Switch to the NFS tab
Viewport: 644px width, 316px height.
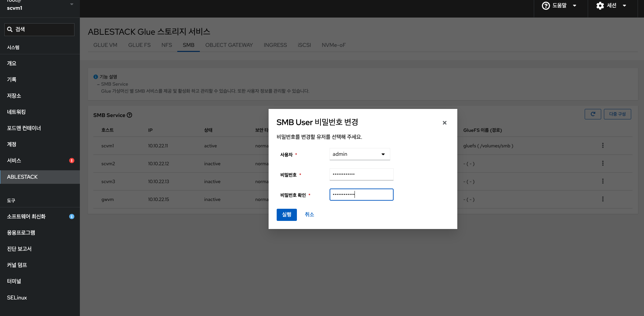click(166, 45)
